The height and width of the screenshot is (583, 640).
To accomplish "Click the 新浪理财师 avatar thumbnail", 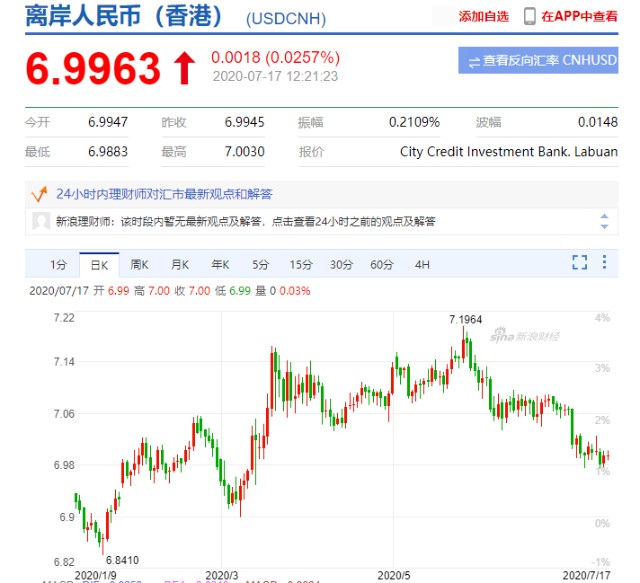I will 41,221.
